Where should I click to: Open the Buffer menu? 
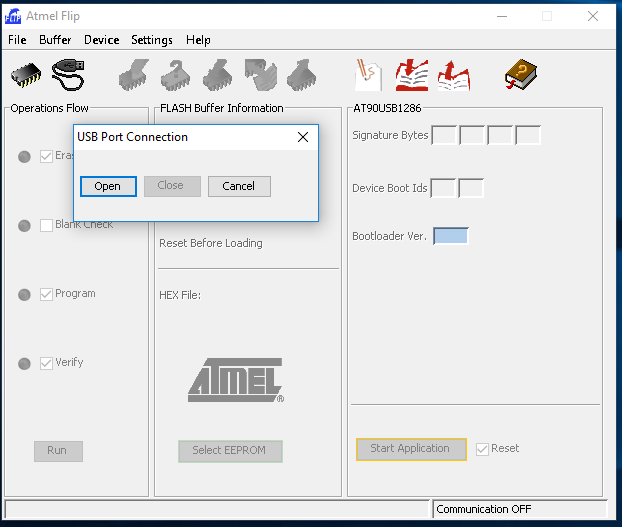pos(55,40)
